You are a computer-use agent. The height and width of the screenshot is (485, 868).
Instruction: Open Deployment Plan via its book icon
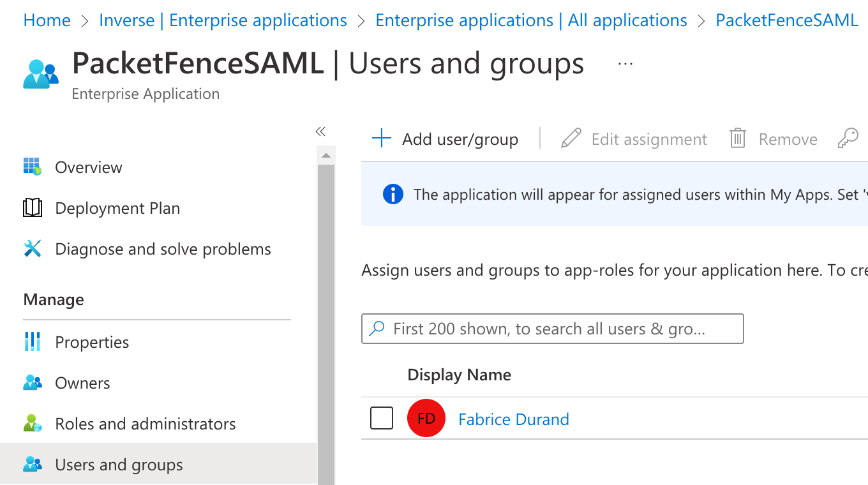click(x=32, y=207)
